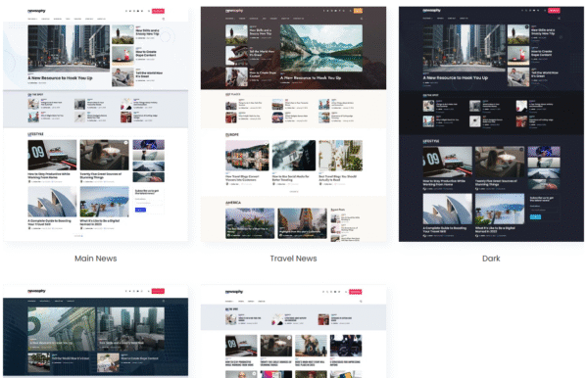Click cyan newsletter button in Dark preview
588x378 pixels.
[x=535, y=217]
